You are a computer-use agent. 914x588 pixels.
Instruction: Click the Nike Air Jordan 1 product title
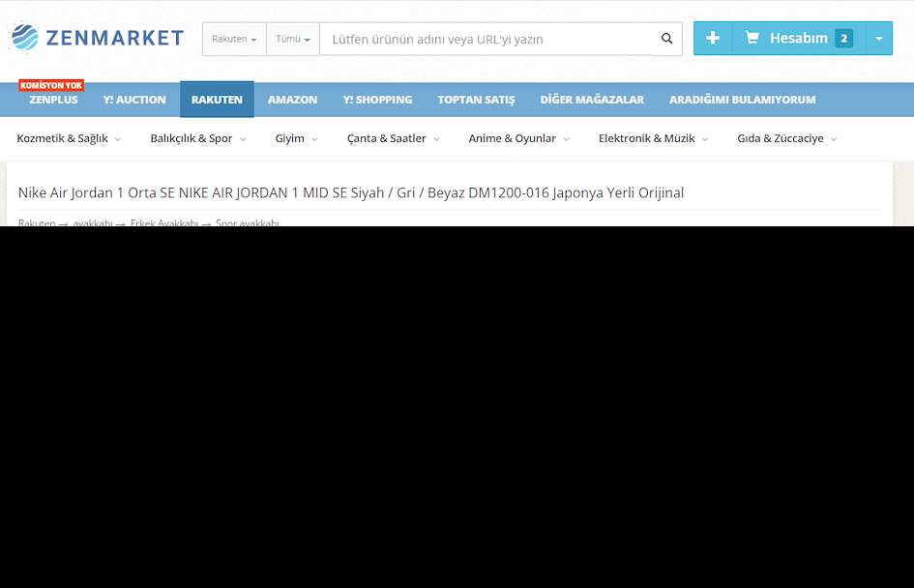pyautogui.click(x=351, y=192)
